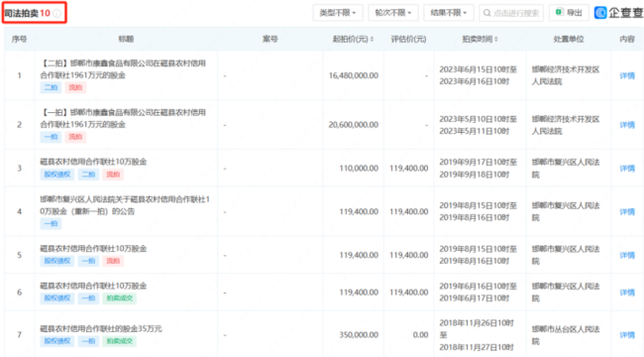This screenshot has width=644, height=357.
Task: Click the 【二拍】邯郸市康鑫食品 title in row 1
Action: pyautogui.click(x=123, y=69)
